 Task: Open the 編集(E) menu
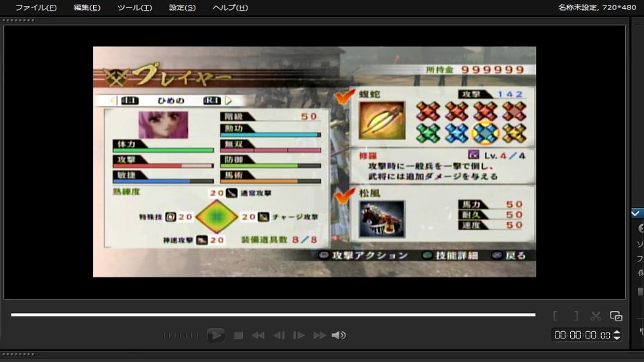click(87, 7)
